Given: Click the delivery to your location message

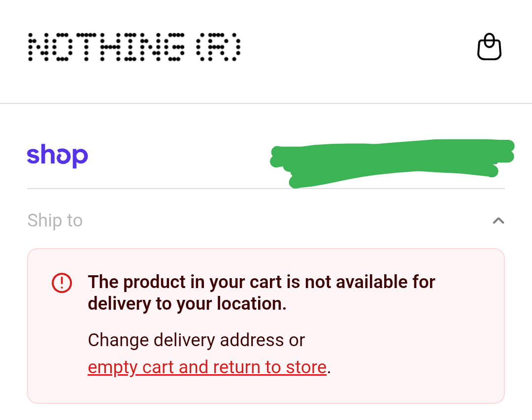Looking at the screenshot, I should (x=187, y=304).
